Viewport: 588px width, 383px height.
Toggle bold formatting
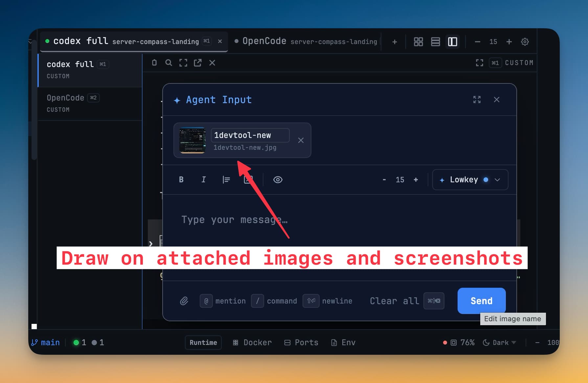[181, 179]
